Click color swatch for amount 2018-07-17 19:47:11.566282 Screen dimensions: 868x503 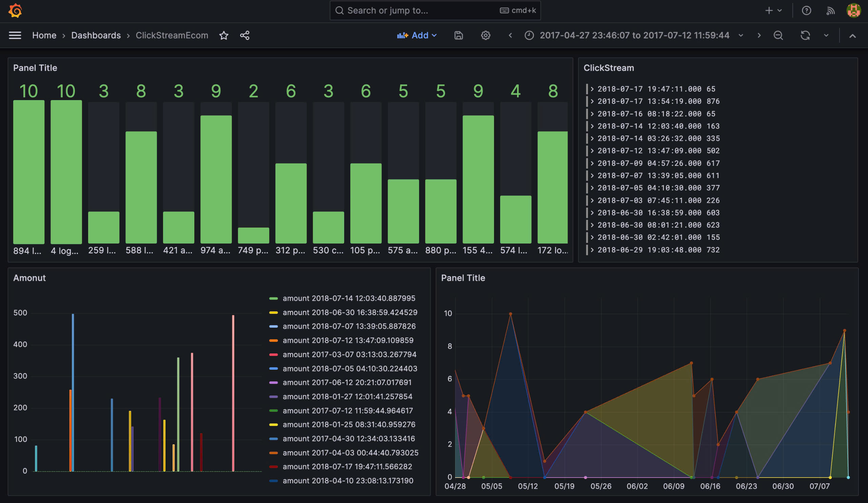[x=274, y=467]
